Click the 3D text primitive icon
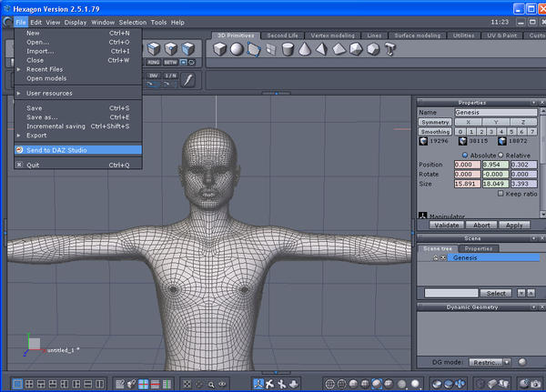Viewport: 546px width, 392px height. coord(390,49)
